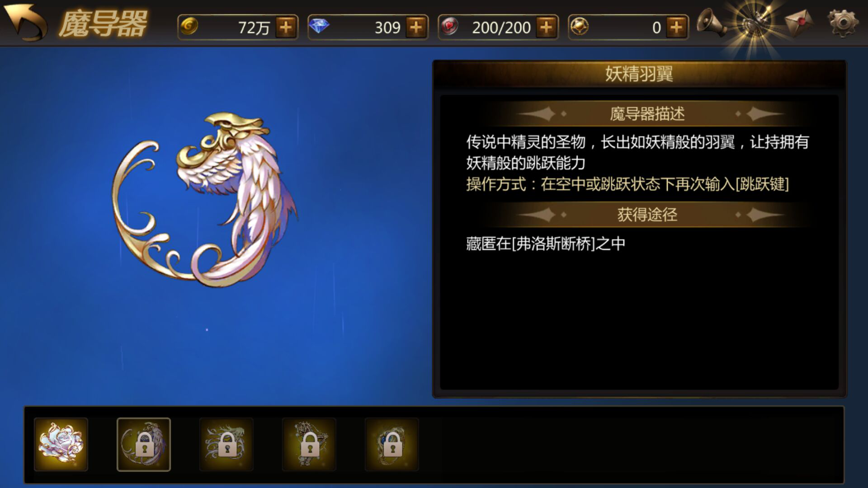The image size is (868, 488).
Task: Open settings with the gear icon
Action: (x=842, y=23)
